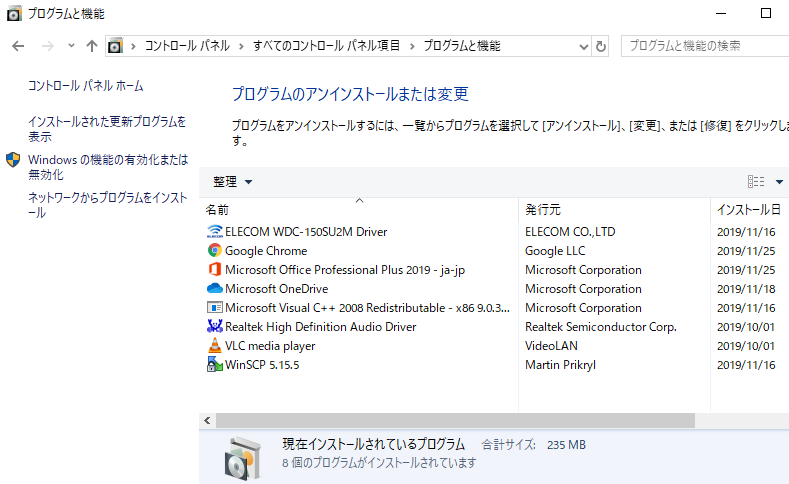This screenshot has width=789, height=484.
Task: Open the 整理 dropdown menu
Action: pos(232,182)
